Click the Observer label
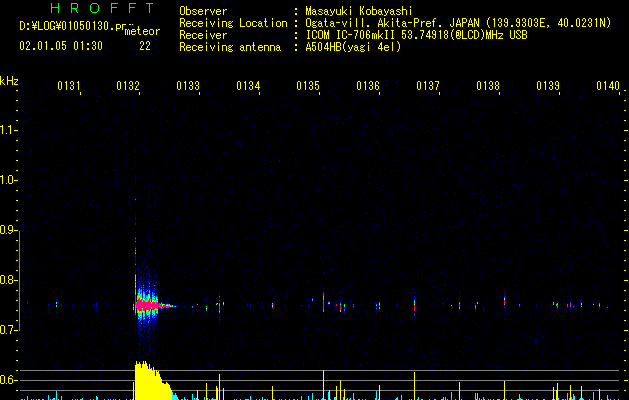Screen dimensions: 629x400 tap(203, 11)
